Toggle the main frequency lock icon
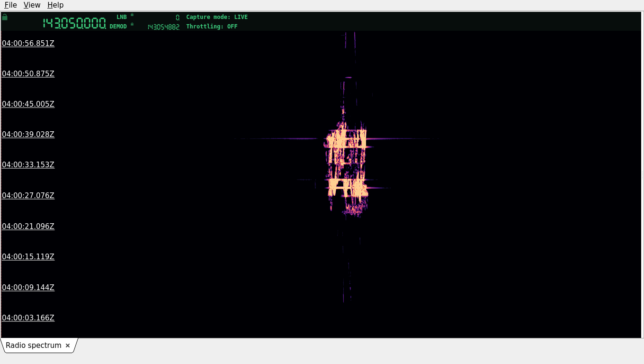Viewport: 644px width, 364px height. [5, 17]
